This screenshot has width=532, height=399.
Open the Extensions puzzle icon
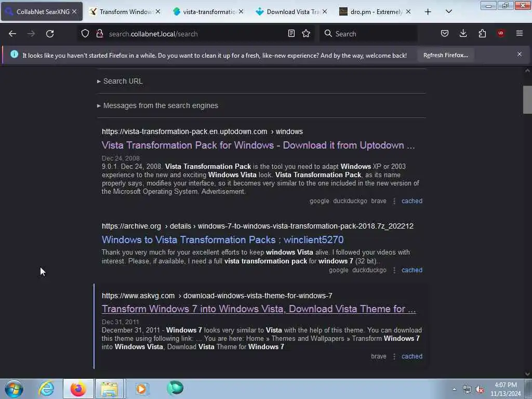click(x=482, y=34)
